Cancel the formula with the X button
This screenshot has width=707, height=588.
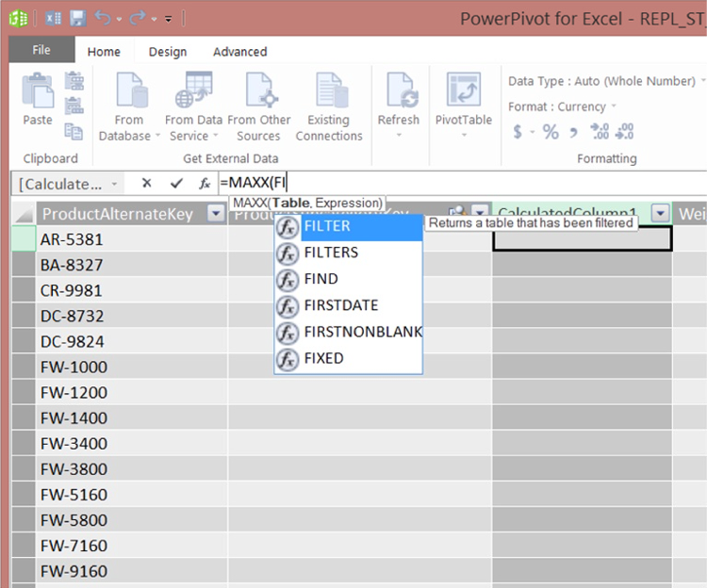tap(146, 184)
